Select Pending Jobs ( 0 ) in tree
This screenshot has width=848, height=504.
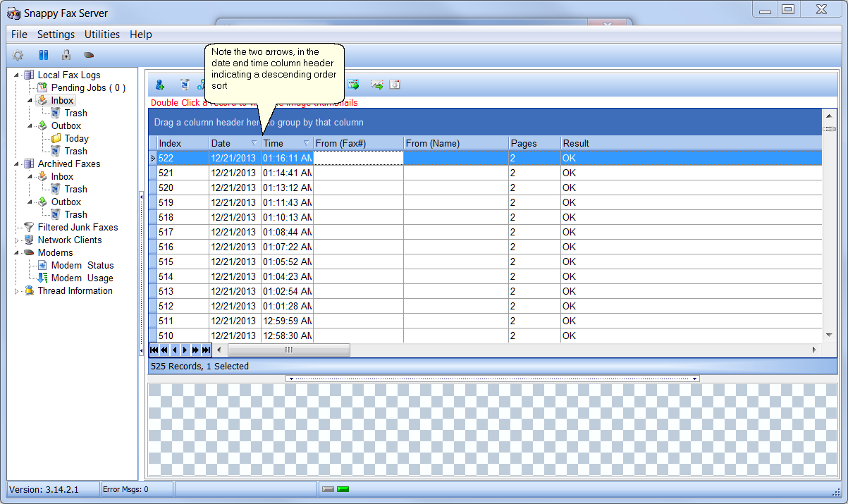click(x=89, y=87)
